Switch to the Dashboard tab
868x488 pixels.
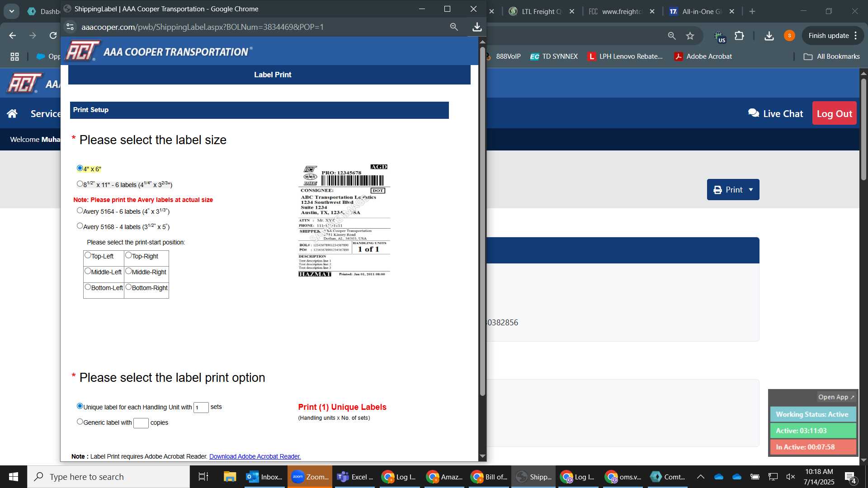[43, 11]
